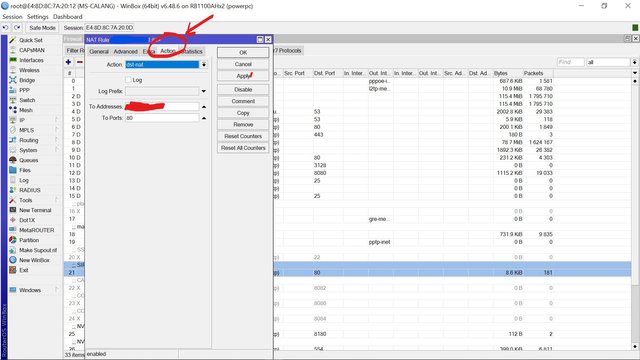Switch to the Statistics tab
Screen dimensions: 640x360
tap(192, 51)
